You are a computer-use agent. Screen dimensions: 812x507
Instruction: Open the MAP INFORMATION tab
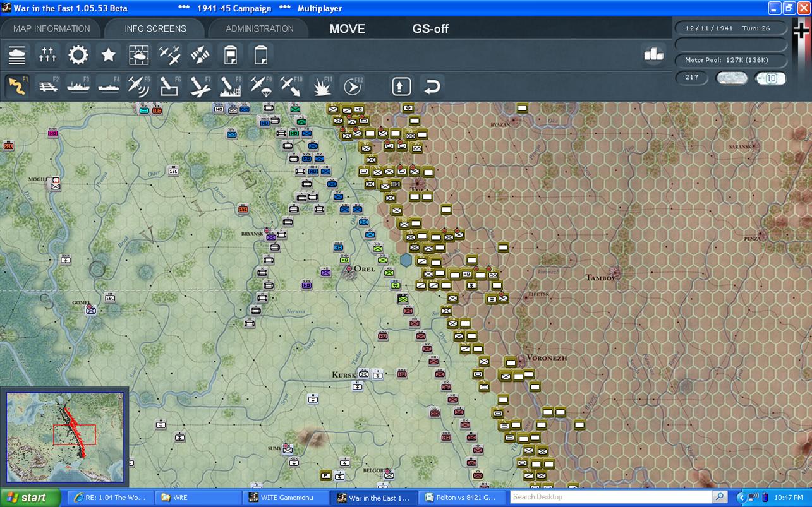[52, 28]
